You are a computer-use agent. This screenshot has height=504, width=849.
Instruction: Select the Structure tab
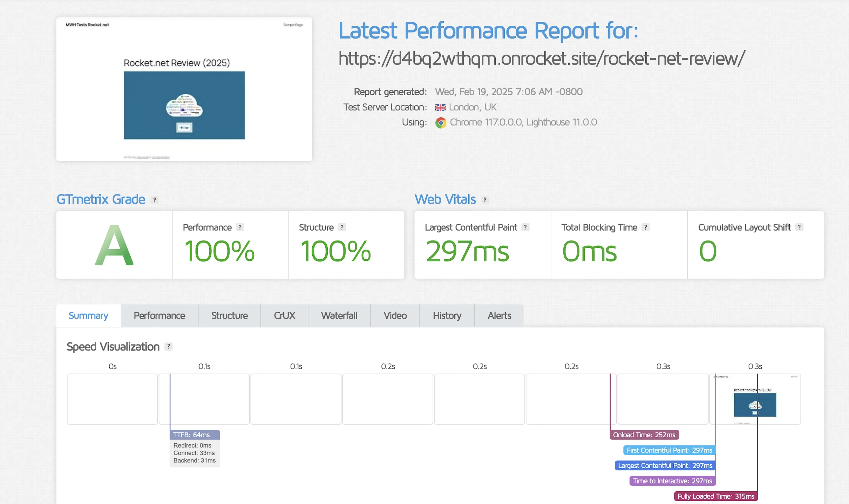coord(229,315)
